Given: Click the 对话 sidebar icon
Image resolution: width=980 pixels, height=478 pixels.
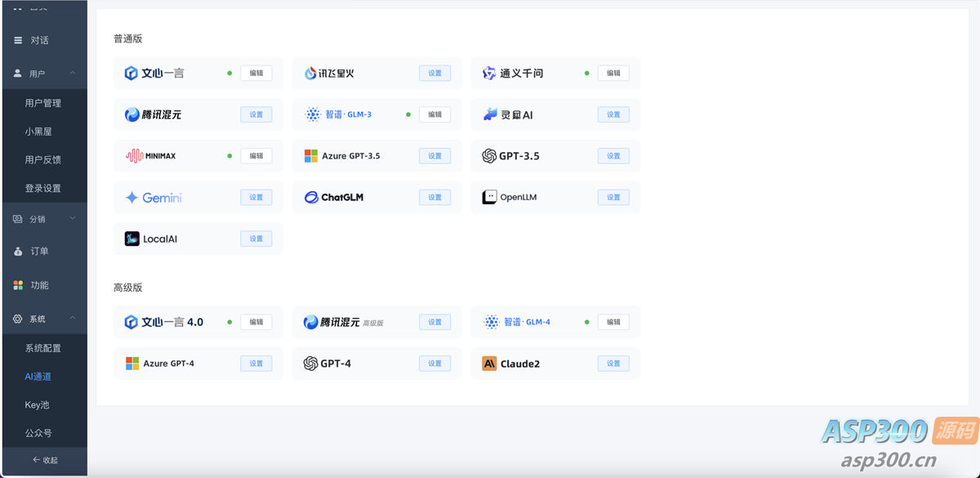Looking at the screenshot, I should coord(18,39).
